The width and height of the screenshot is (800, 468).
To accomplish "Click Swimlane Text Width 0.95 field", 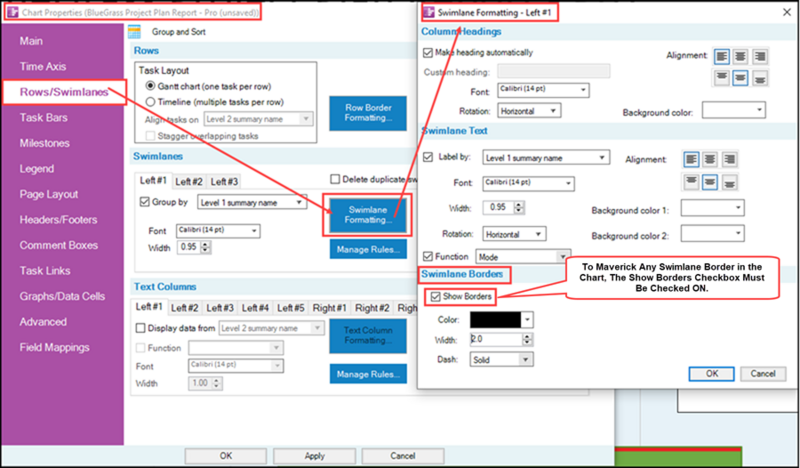I will tap(498, 207).
